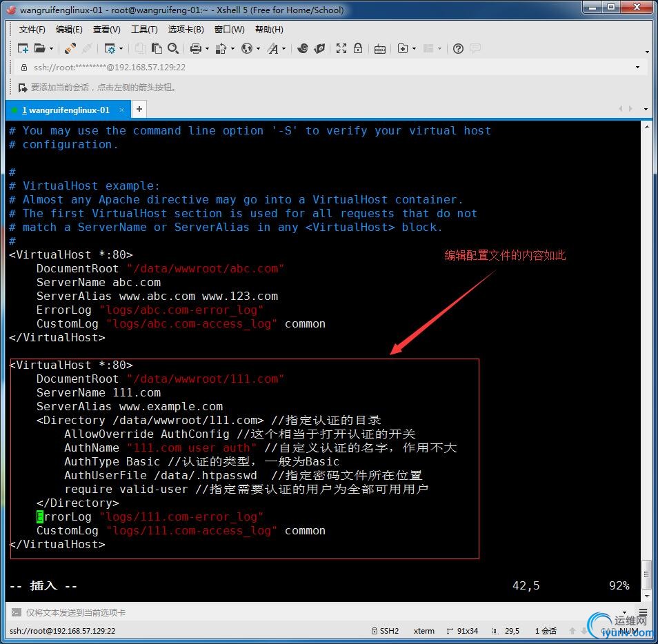
Task: Click the terminal vertical scrollbar
Action: (646, 345)
